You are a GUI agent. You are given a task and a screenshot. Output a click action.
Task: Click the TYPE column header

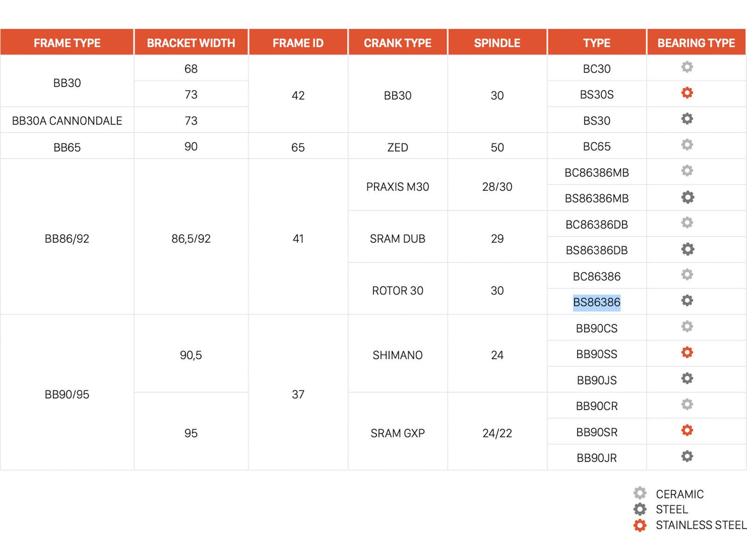(597, 42)
